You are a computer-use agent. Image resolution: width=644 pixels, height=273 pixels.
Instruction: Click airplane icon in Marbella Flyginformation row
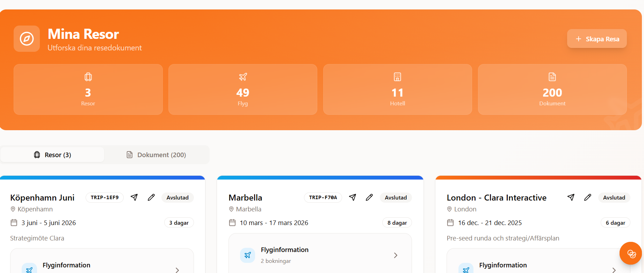coord(248,255)
